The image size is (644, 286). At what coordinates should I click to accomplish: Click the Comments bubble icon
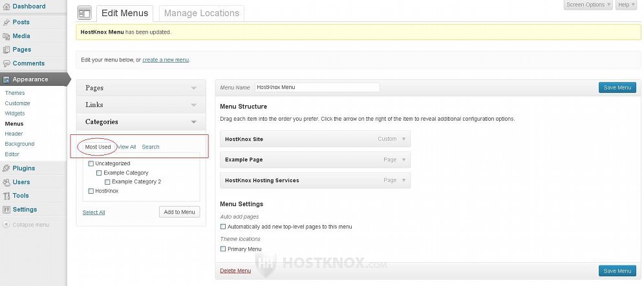click(6, 64)
